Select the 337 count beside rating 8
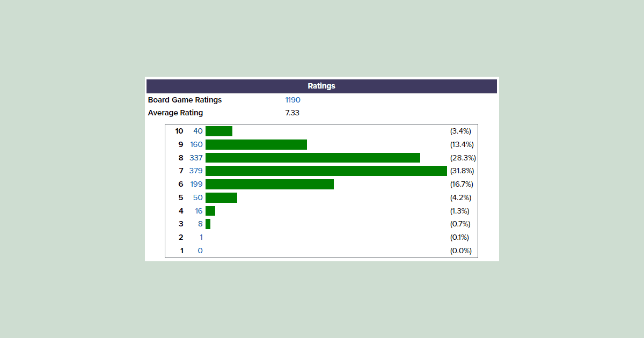The width and height of the screenshot is (644, 338). pos(196,158)
